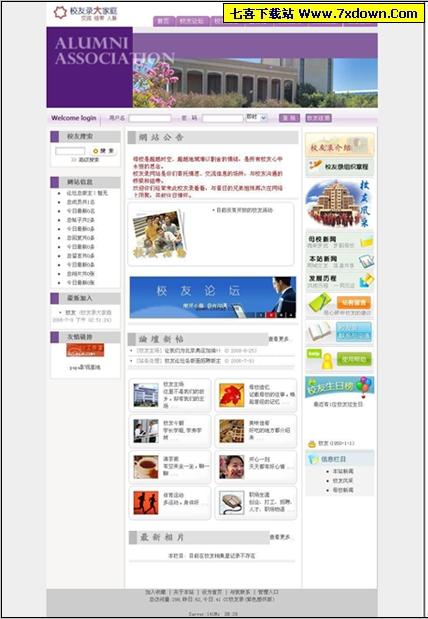Image resolution: width=428 pixels, height=619 pixels.
Task: Open 发展历程 with colorful icon
Action: coord(340,281)
